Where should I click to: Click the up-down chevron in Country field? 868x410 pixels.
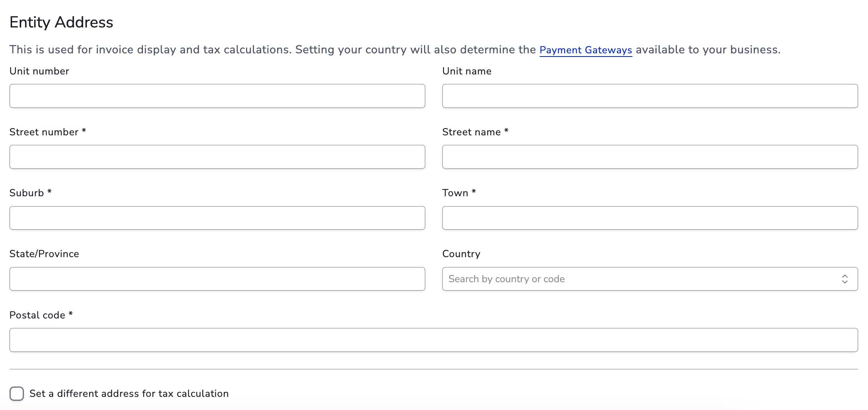point(845,279)
